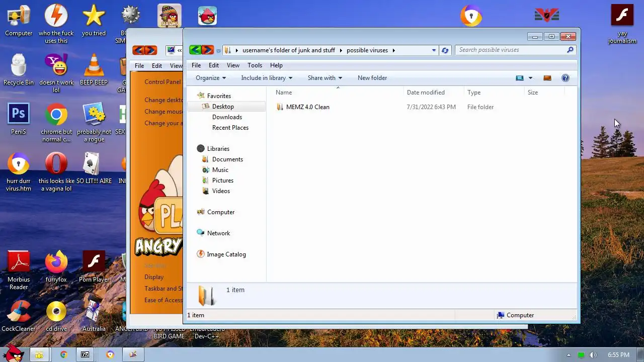Open the Help menu
The height and width of the screenshot is (362, 644).
pos(276,65)
